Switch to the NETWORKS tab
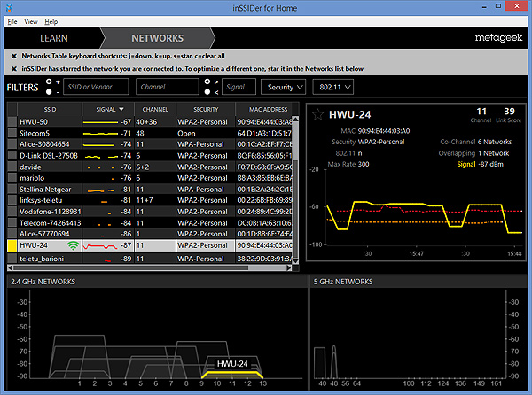 point(158,38)
